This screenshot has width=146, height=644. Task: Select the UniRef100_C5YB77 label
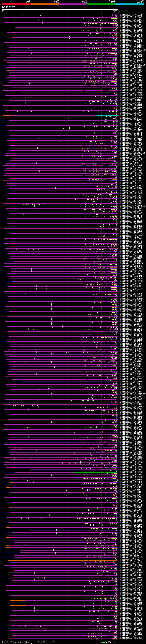[131, 369]
